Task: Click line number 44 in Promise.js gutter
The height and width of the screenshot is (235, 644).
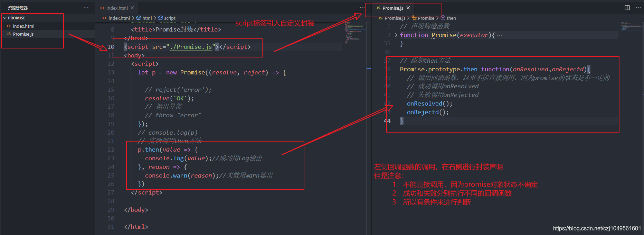Action: click(387, 121)
